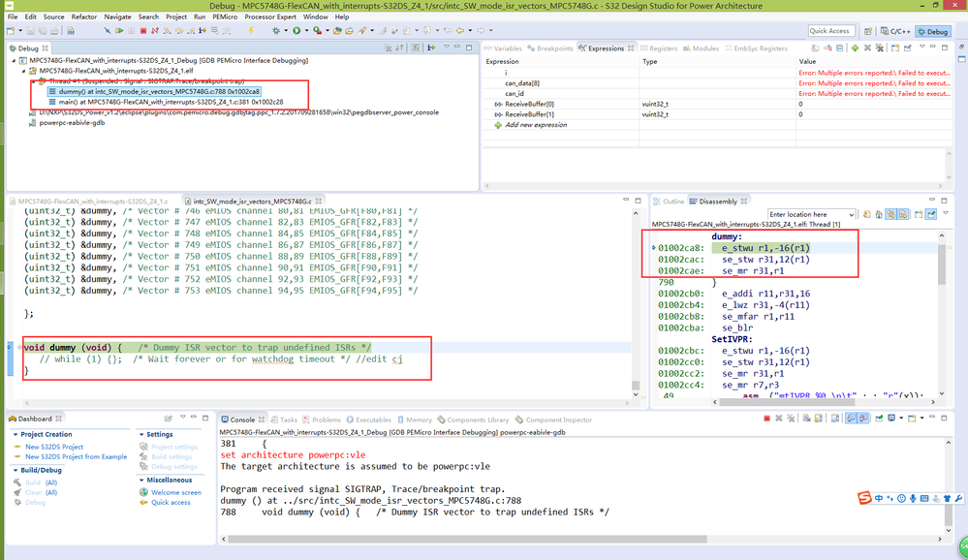Click New S32DS Project link
Image resolution: width=968 pixels, height=560 pixels.
click(x=53, y=447)
